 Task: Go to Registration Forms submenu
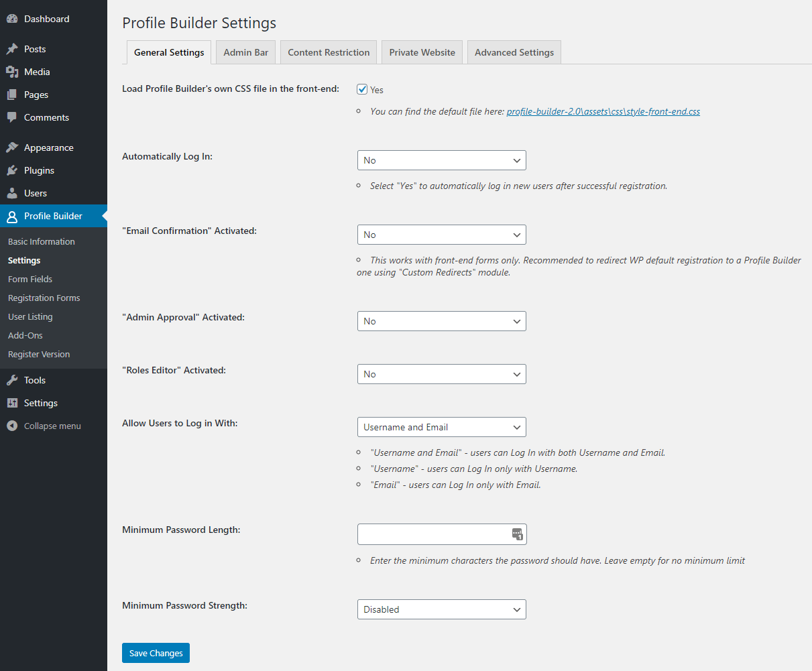tap(44, 298)
